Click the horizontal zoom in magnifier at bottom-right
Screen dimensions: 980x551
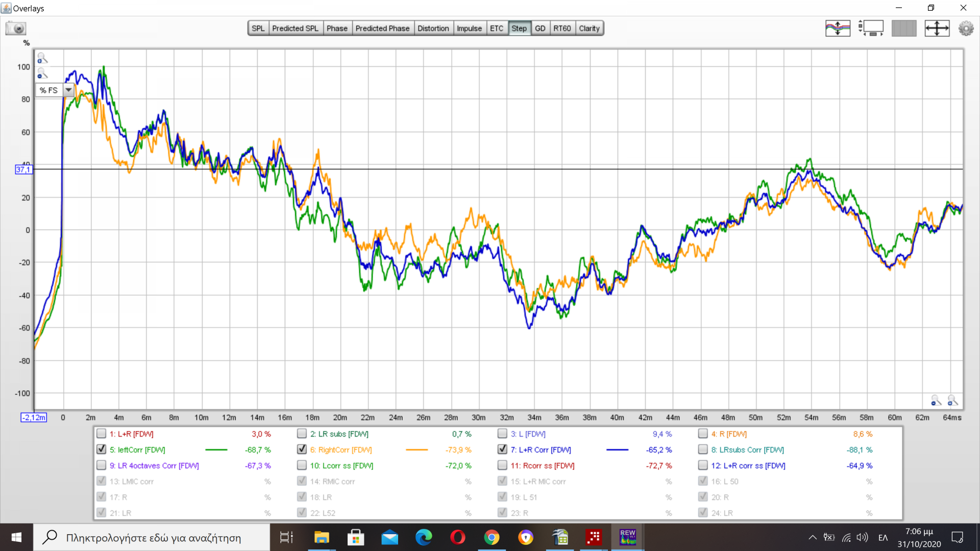coord(952,400)
